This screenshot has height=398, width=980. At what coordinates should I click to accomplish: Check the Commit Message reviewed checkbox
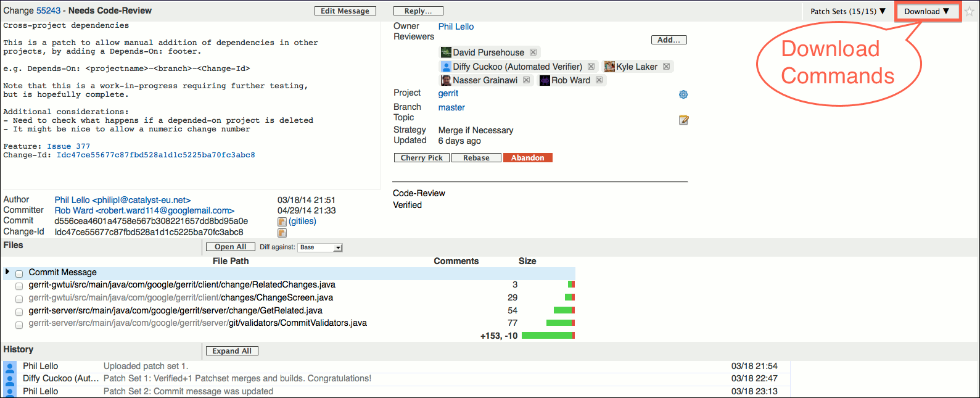19,273
